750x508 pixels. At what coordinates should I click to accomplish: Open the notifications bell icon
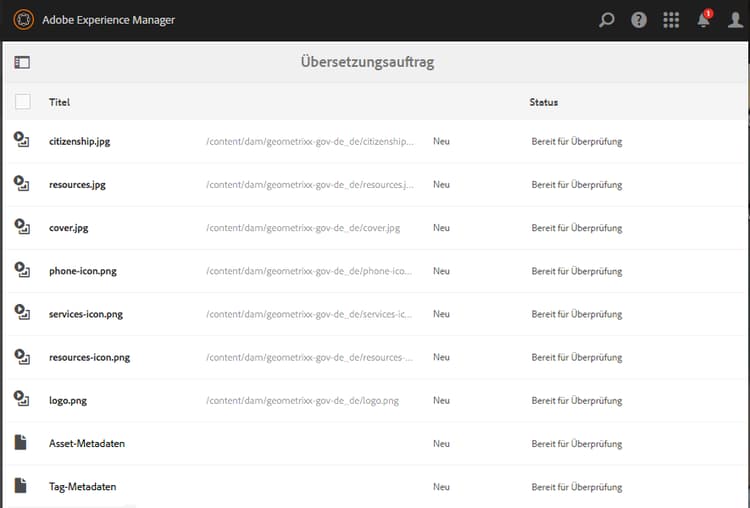coord(703,20)
